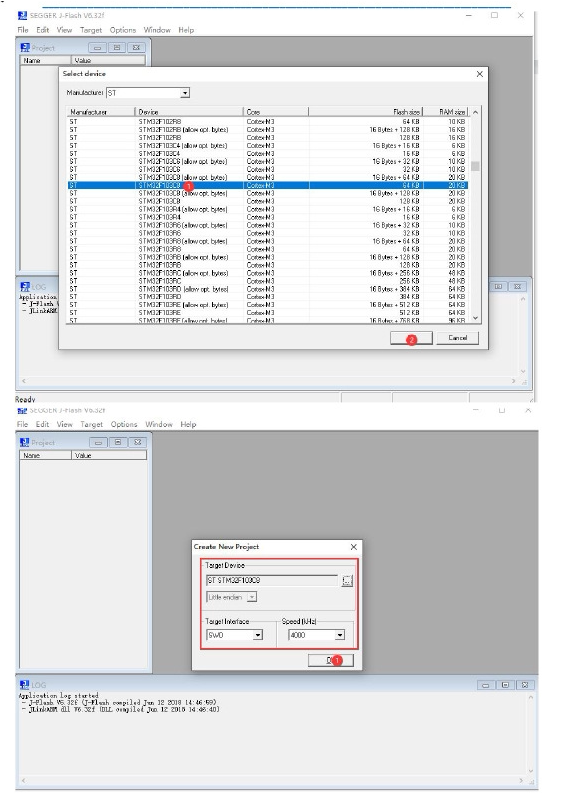Image resolution: width=563 pixels, height=797 pixels.
Task: Select the STM32F103RD row with 384 KB flash
Action: point(268,297)
